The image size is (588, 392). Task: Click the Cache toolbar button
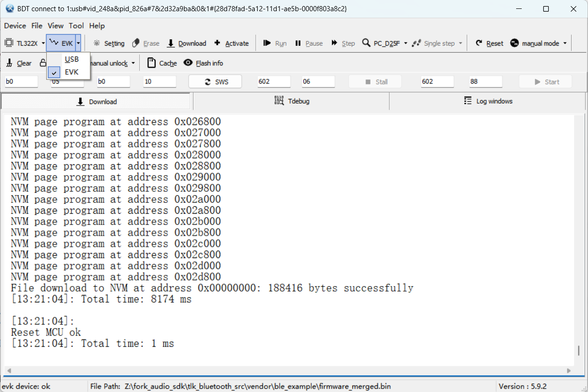[162, 63]
